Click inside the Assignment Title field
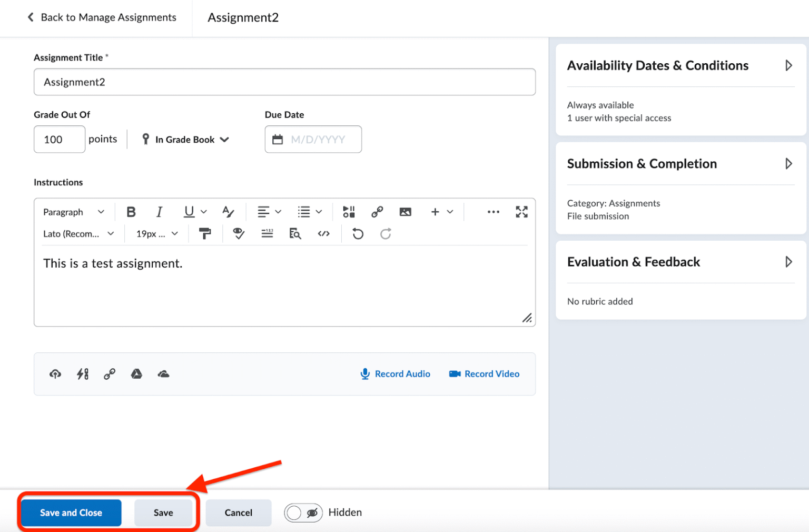 point(284,82)
